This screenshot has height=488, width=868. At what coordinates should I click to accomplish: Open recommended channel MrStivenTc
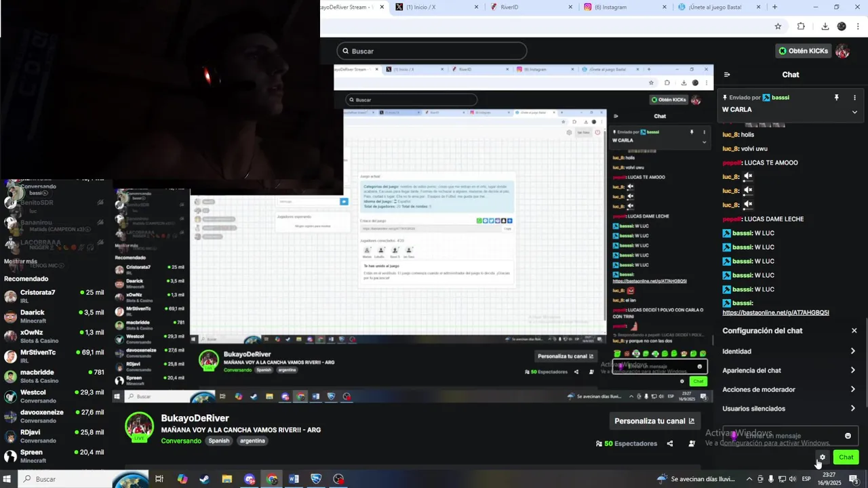pyautogui.click(x=54, y=357)
